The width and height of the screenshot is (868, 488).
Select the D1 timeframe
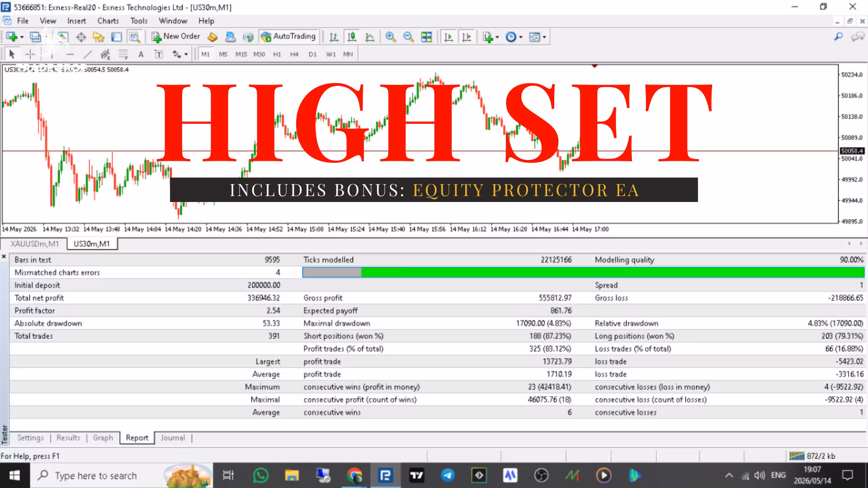pos(313,54)
